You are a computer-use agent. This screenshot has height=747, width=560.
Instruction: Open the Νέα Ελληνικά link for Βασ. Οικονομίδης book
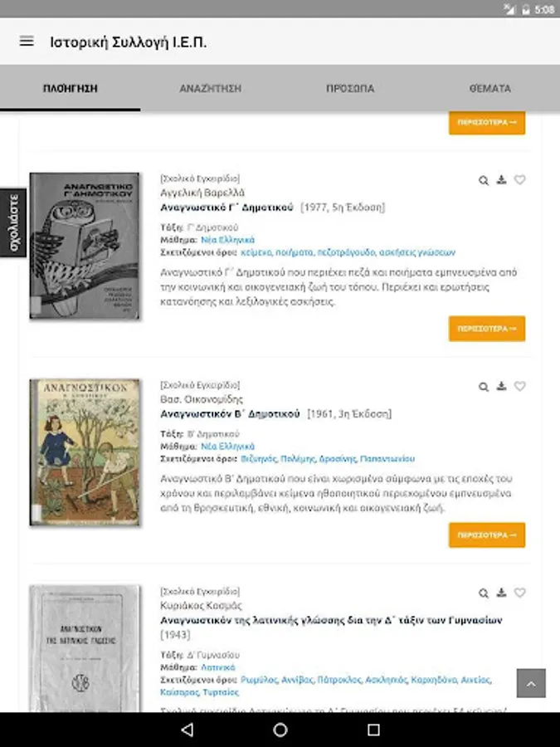(227, 447)
